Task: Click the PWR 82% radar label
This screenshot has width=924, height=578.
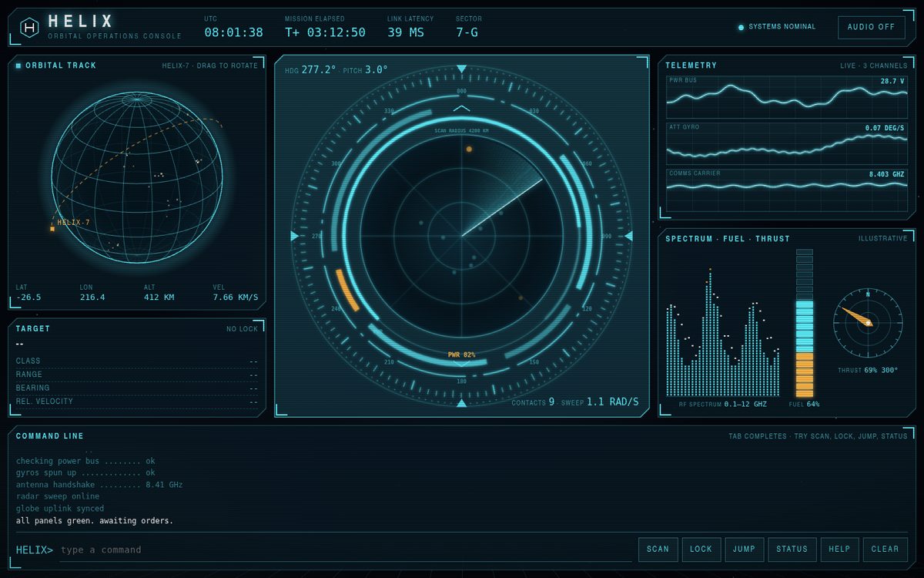Action: 461,355
